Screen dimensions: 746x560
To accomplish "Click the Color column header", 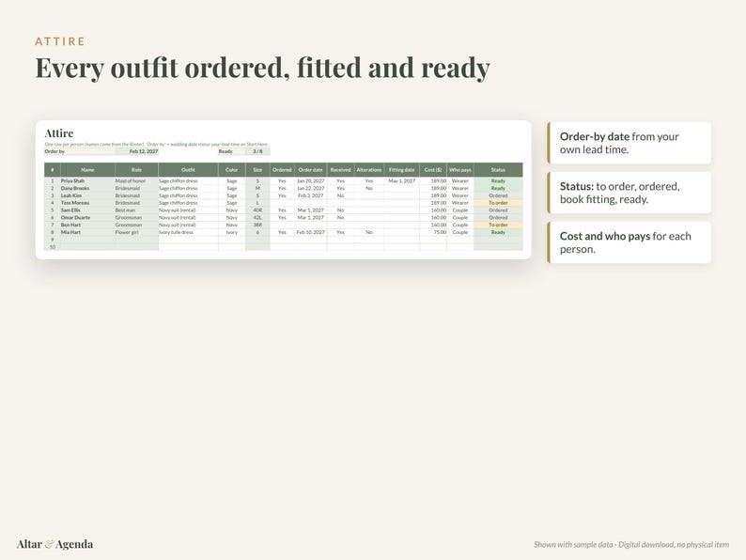I will coord(232,170).
